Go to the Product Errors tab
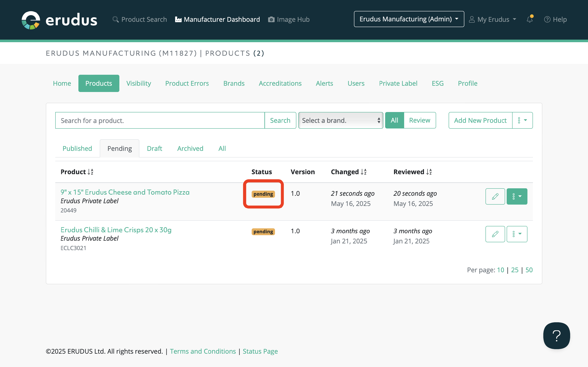This screenshot has width=588, height=367. (x=187, y=84)
